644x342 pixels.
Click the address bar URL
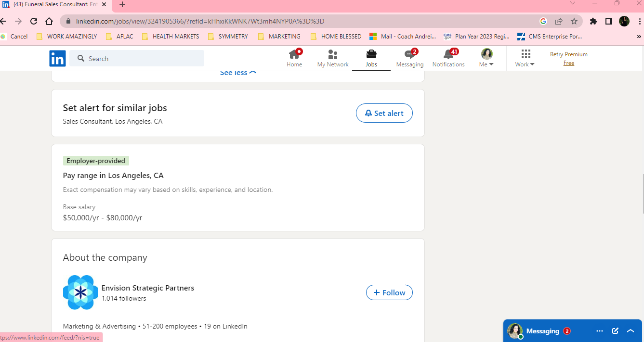click(200, 21)
